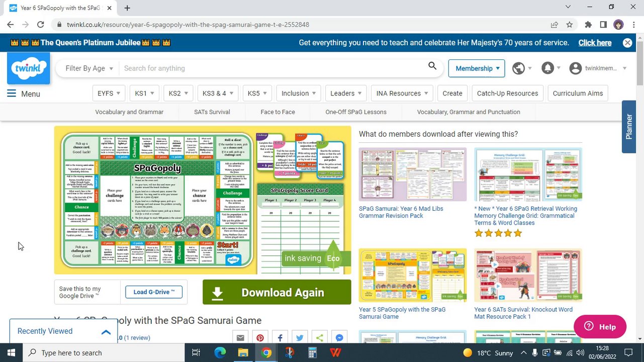Reload the page in Chrome
The width and height of the screenshot is (644, 362).
(41, 25)
